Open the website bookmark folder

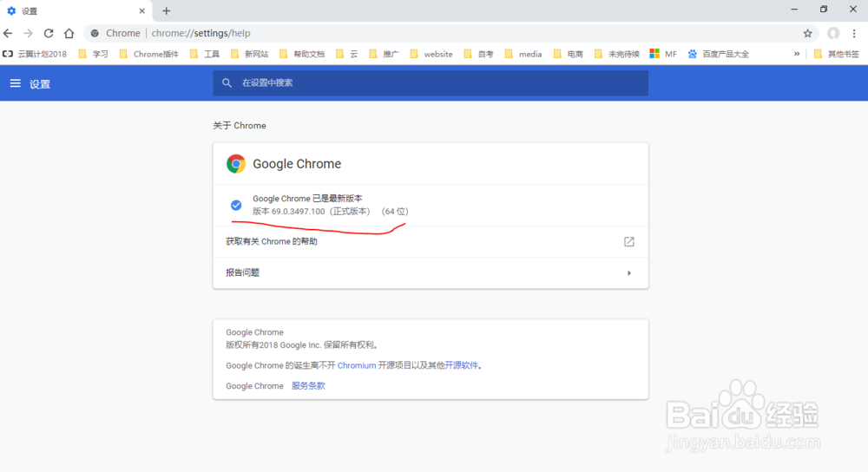431,54
